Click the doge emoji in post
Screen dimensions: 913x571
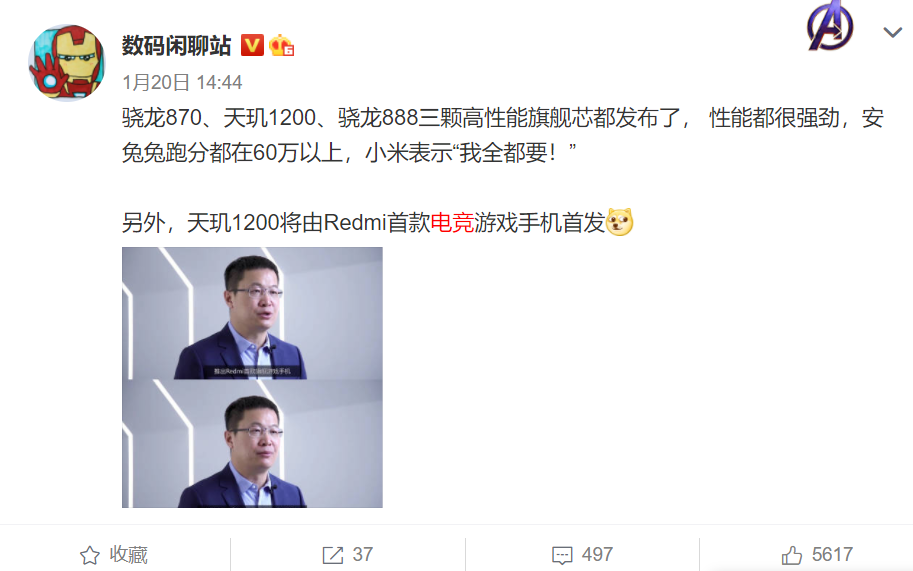[x=620, y=222]
